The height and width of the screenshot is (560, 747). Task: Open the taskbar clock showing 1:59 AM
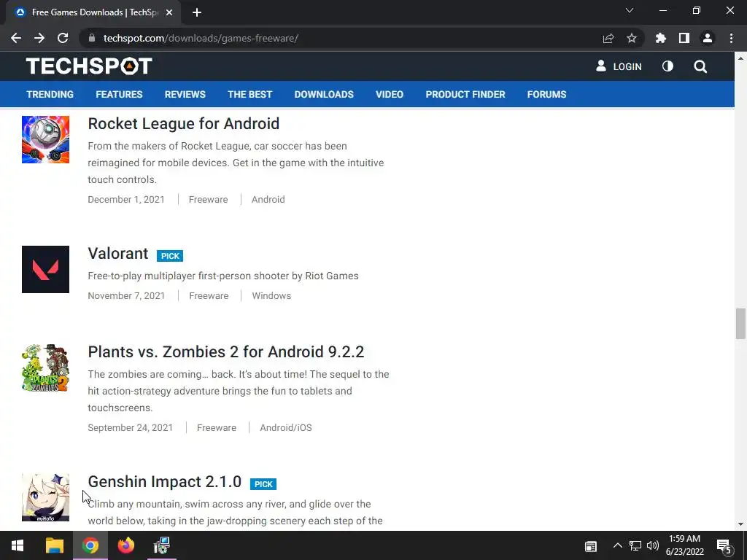684,545
